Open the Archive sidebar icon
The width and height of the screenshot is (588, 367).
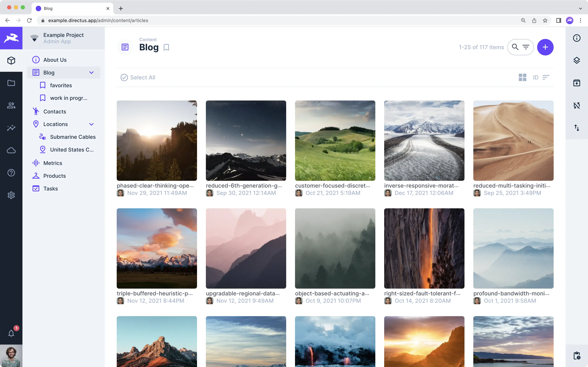(577, 83)
